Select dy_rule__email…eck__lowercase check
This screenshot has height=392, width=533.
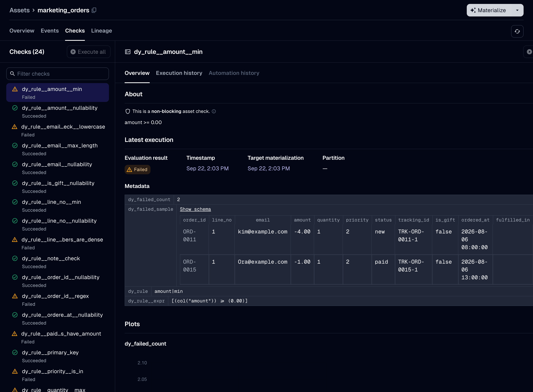(x=58, y=130)
